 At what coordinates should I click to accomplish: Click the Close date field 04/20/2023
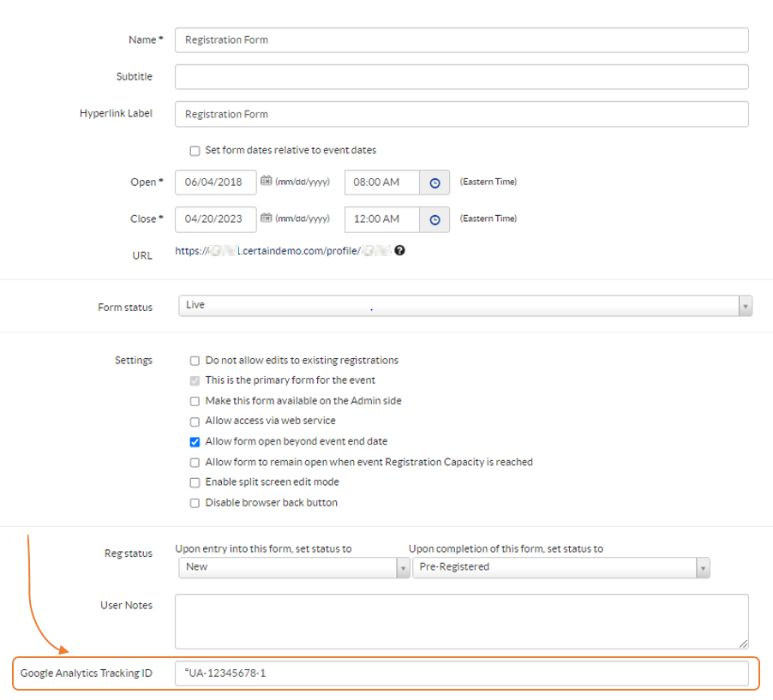point(215,219)
